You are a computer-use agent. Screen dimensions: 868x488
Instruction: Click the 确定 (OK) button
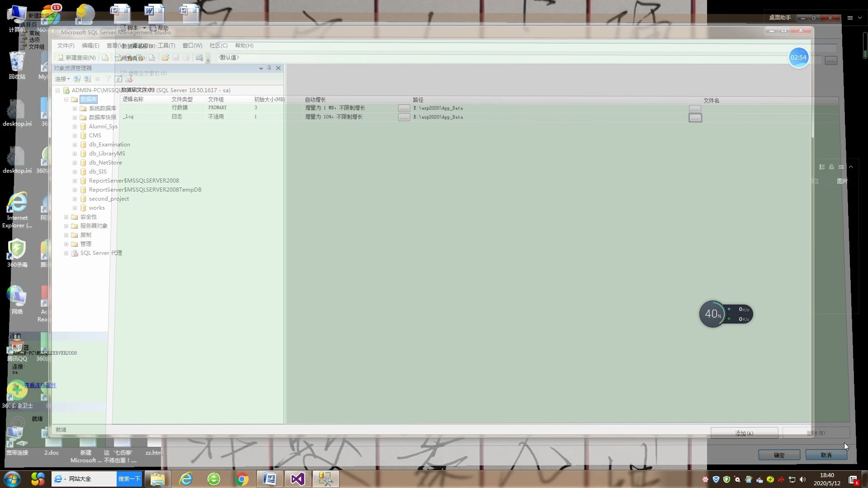[x=779, y=455]
